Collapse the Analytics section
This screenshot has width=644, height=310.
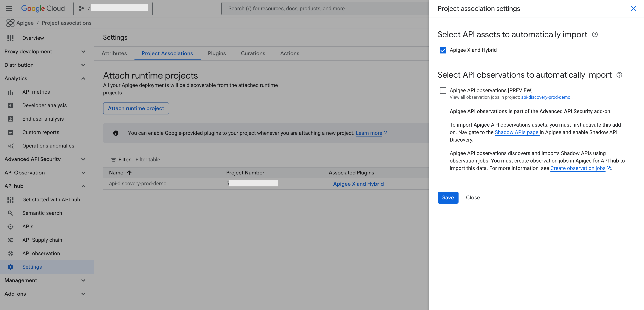coord(83,78)
